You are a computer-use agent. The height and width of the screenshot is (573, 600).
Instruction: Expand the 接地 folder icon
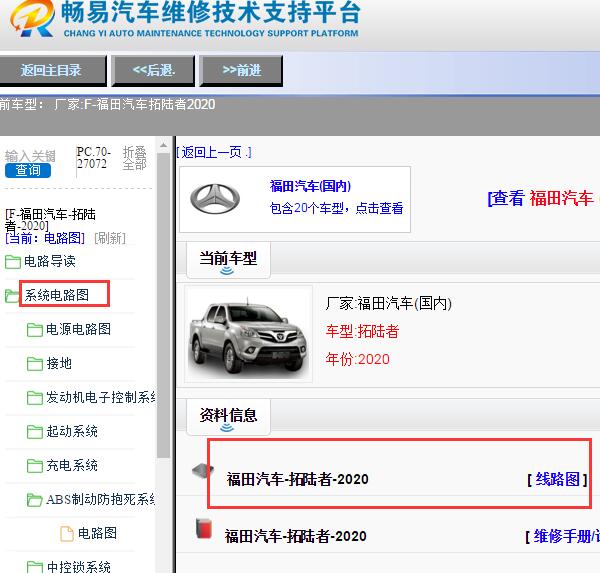pos(35,364)
